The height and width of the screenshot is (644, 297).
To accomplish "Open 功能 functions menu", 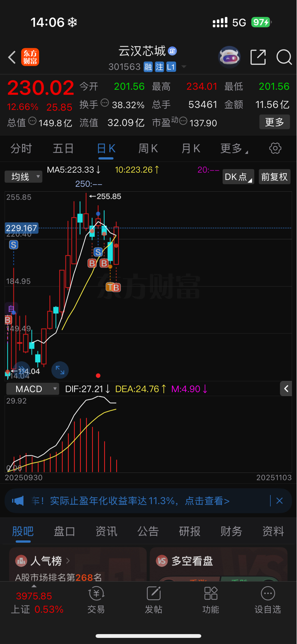I will point(211,600).
